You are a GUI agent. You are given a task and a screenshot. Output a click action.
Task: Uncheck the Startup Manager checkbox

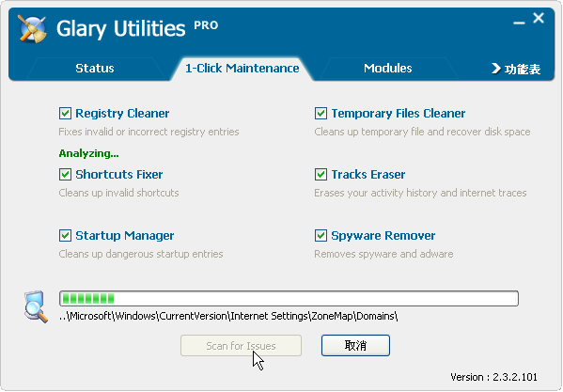pyautogui.click(x=66, y=236)
